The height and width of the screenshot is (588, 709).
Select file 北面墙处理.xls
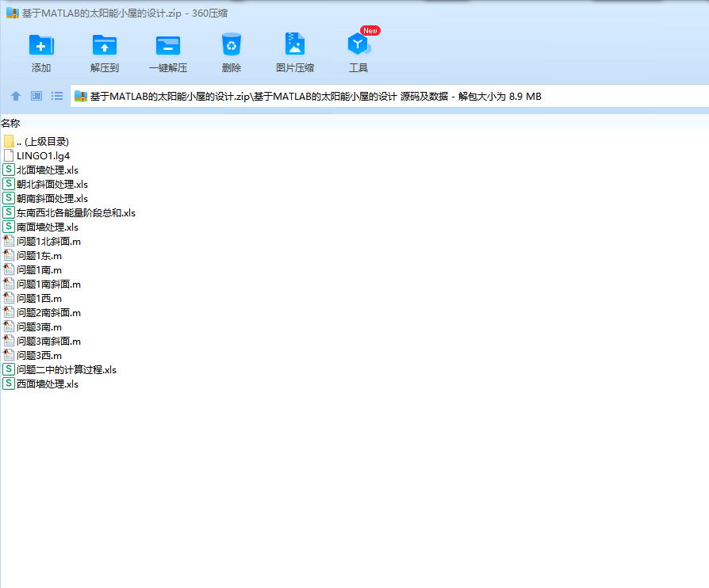tap(40, 170)
